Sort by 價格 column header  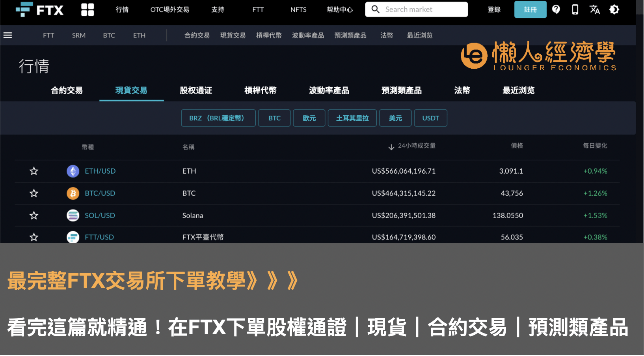pos(517,146)
